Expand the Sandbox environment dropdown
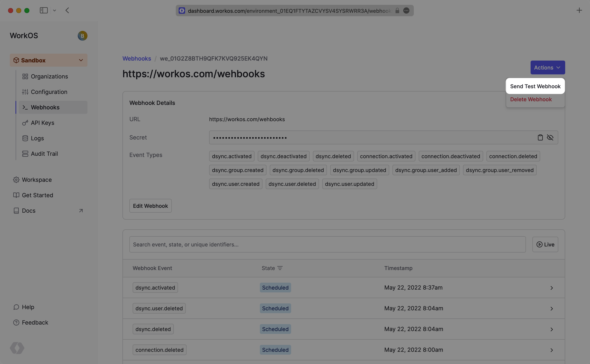Image resolution: width=590 pixels, height=364 pixels. 81,60
